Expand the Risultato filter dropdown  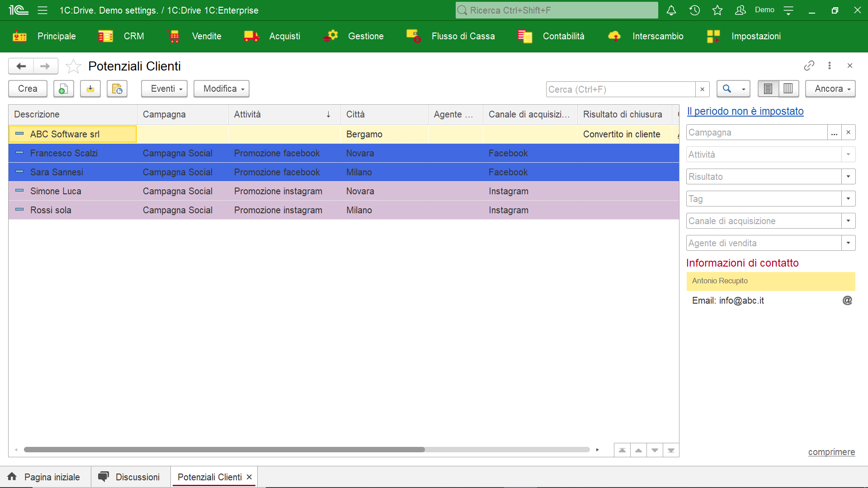pyautogui.click(x=848, y=177)
